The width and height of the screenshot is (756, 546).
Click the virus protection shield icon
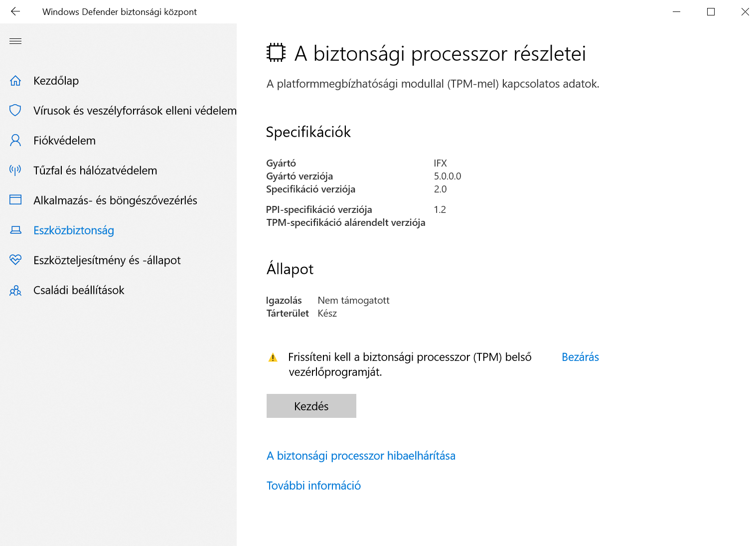(x=15, y=110)
